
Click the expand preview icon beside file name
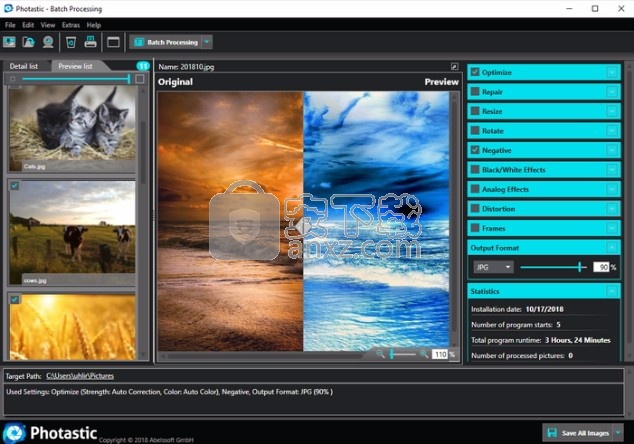tap(454, 66)
